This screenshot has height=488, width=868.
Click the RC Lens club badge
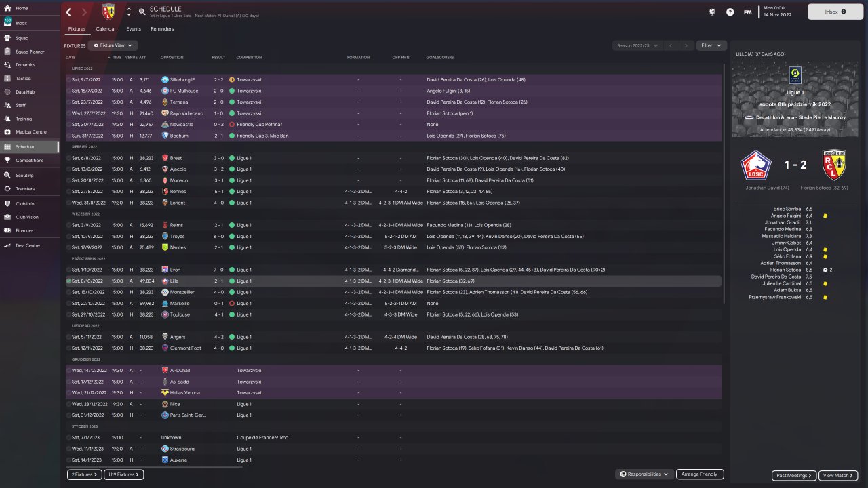click(108, 12)
